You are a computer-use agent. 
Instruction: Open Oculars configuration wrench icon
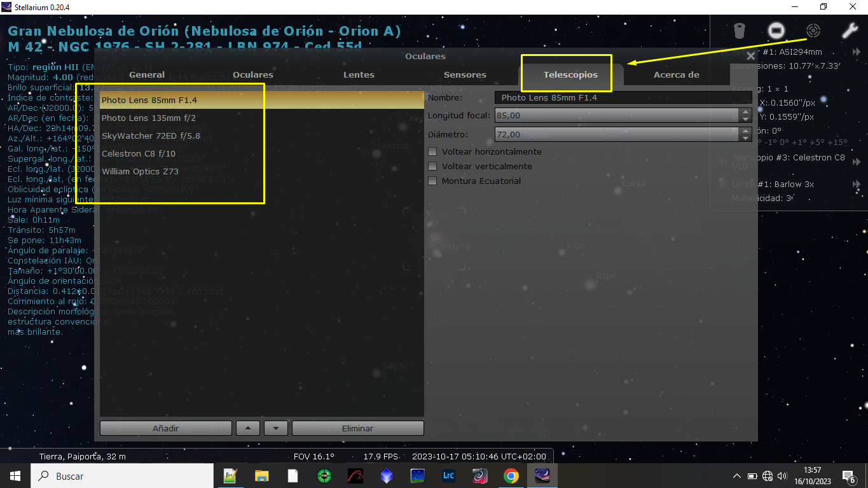point(850,31)
